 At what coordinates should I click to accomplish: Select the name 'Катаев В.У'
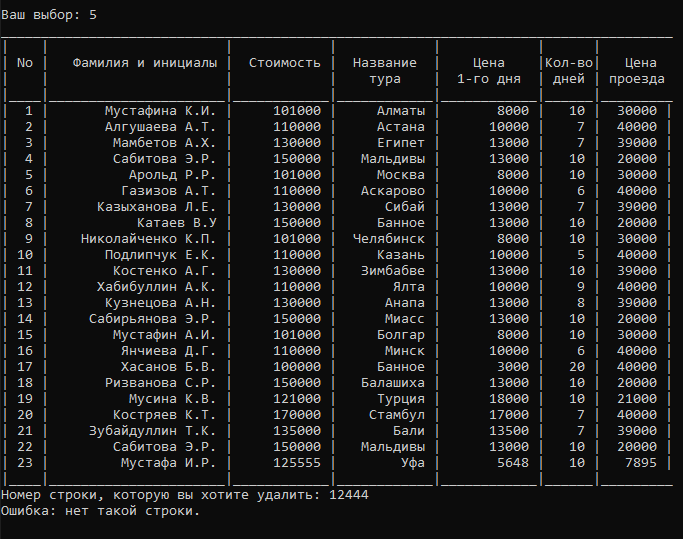[176, 223]
